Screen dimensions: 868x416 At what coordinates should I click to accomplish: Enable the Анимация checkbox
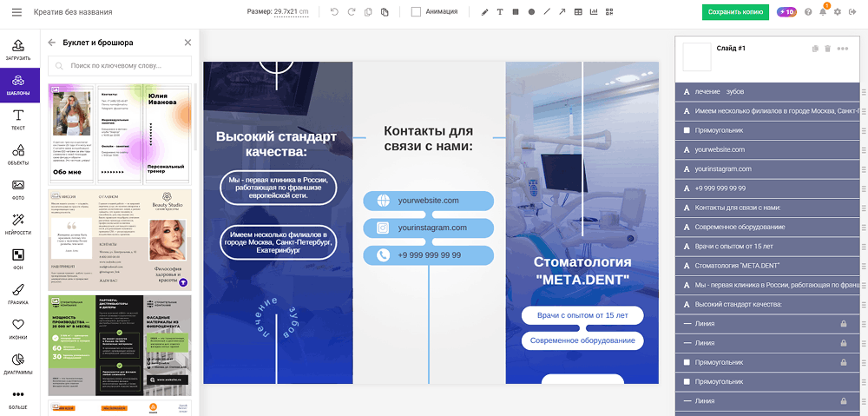pos(417,11)
